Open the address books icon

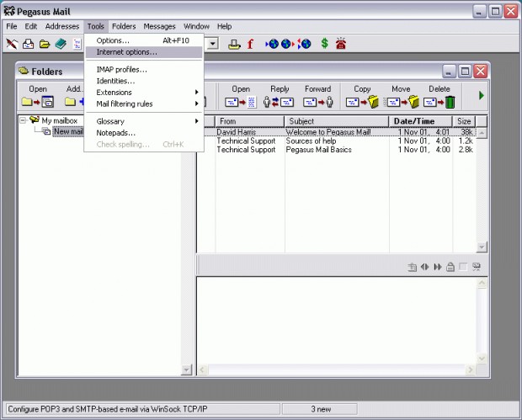point(61,44)
